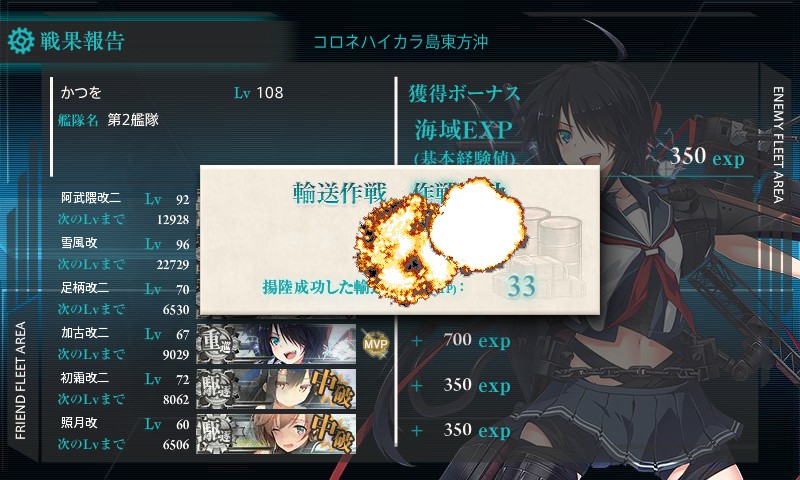This screenshot has height=480, width=800.
Task: Click the 足柄改二 ship name
Action: [x=85, y=287]
